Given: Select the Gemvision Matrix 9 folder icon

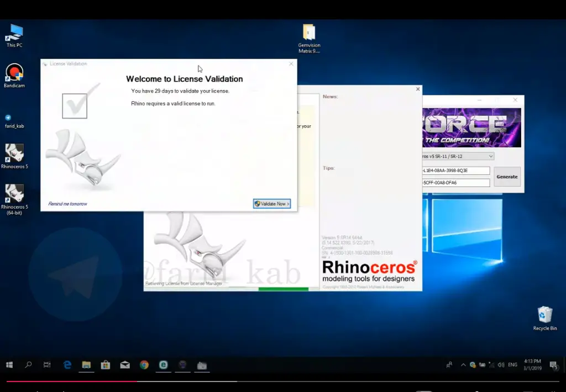Looking at the screenshot, I should point(309,39).
